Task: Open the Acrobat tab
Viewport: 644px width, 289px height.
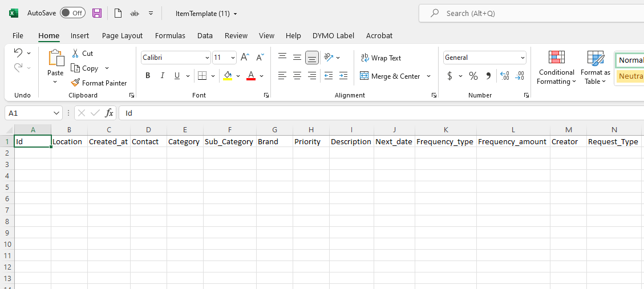Action: [379, 36]
